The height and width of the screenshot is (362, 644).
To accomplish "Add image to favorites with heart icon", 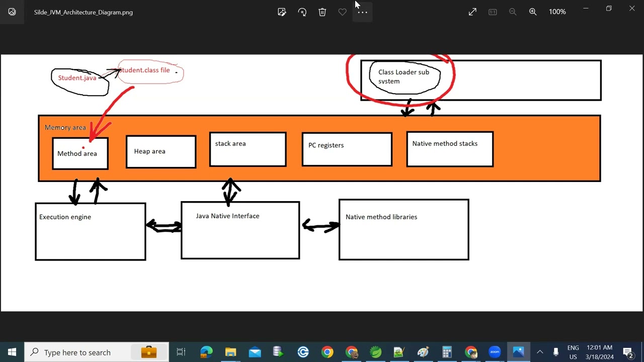I will (x=342, y=12).
